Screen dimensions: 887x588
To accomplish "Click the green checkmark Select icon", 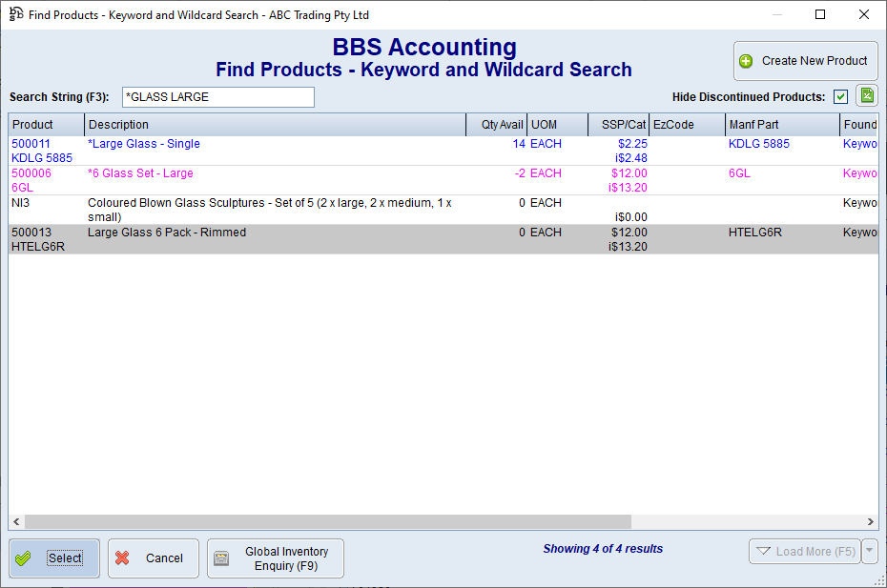I will pyautogui.click(x=25, y=558).
